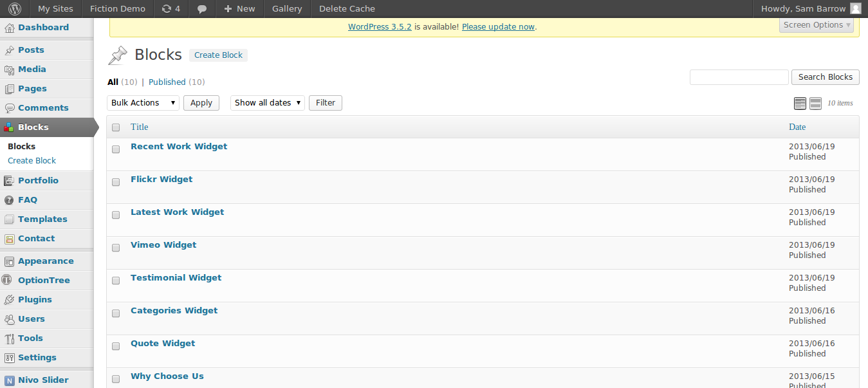The width and height of the screenshot is (868, 388).
Task: Click the Templates icon in sidebar
Action: 9,219
